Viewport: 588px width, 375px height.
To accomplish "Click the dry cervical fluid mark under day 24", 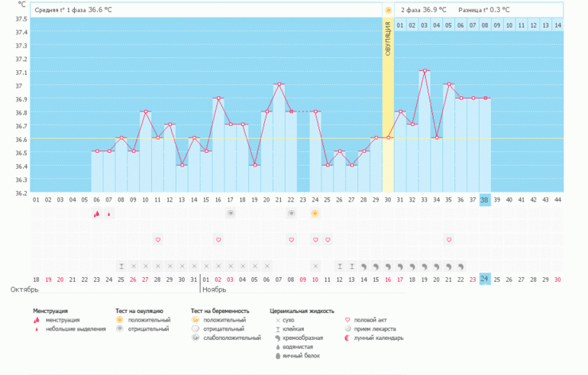I will pos(315,266).
